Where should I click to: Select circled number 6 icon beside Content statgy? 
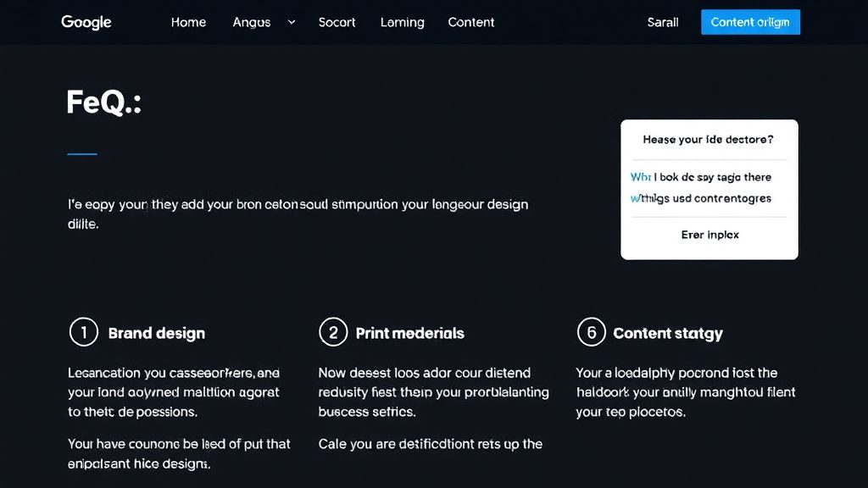pyautogui.click(x=591, y=332)
